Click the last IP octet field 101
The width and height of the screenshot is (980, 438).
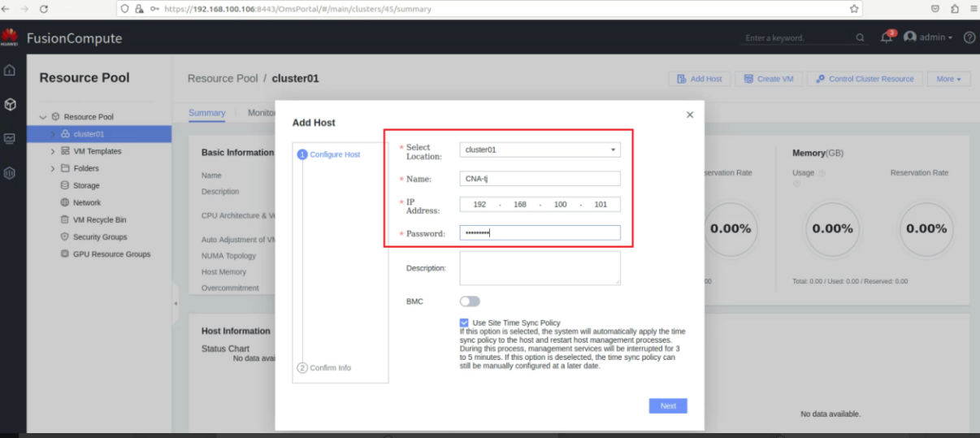[601, 205]
